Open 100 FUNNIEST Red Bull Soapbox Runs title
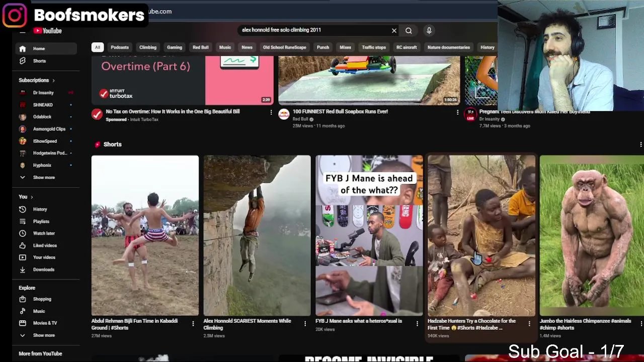This screenshot has width=644, height=362. pyautogui.click(x=340, y=112)
